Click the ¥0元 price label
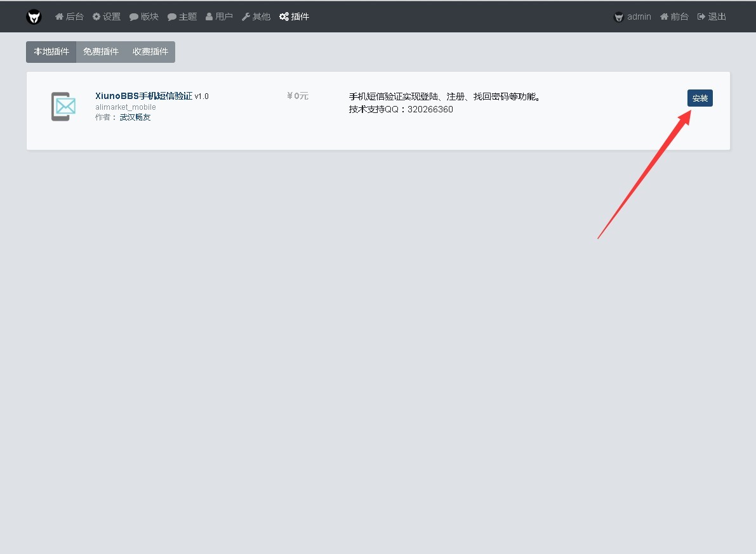 tap(298, 96)
